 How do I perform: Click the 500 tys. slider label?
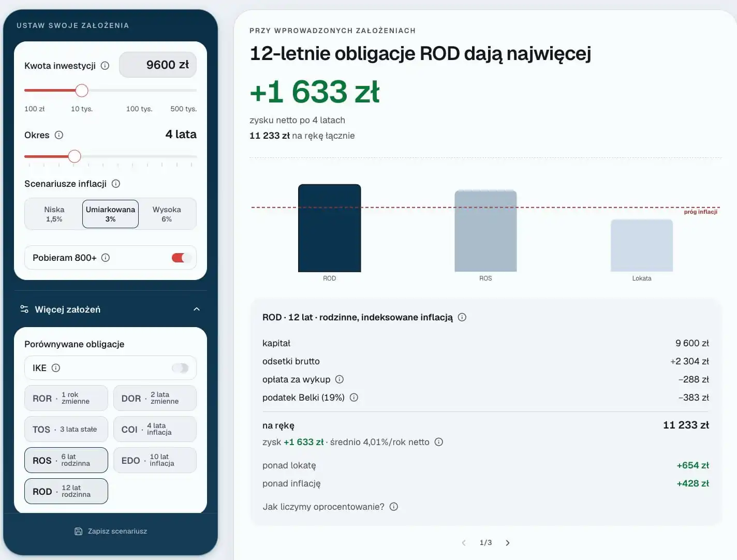184,109
